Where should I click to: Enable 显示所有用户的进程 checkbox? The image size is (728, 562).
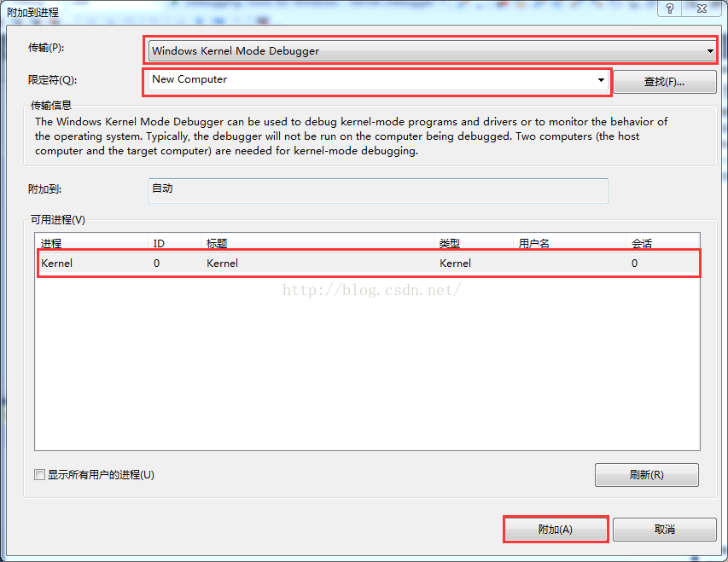(40, 475)
